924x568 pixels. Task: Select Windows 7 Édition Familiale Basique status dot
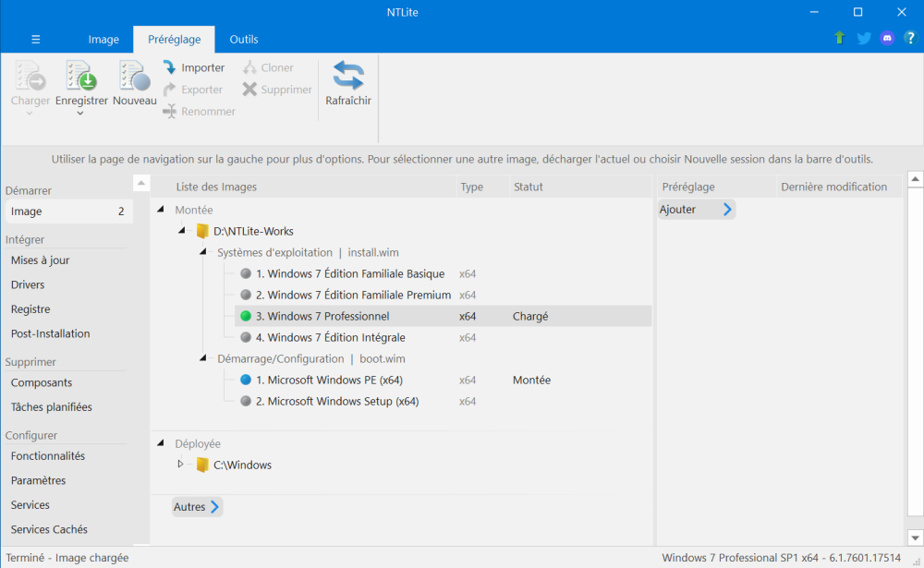pos(245,274)
